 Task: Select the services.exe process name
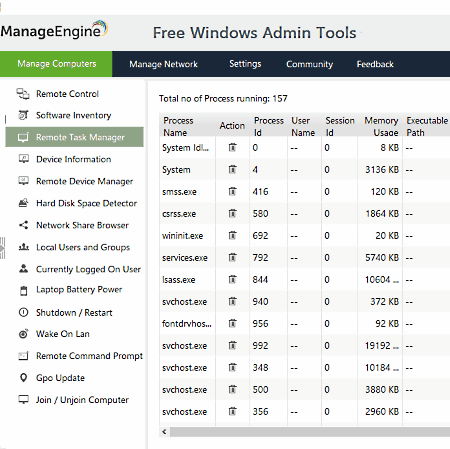tap(185, 258)
